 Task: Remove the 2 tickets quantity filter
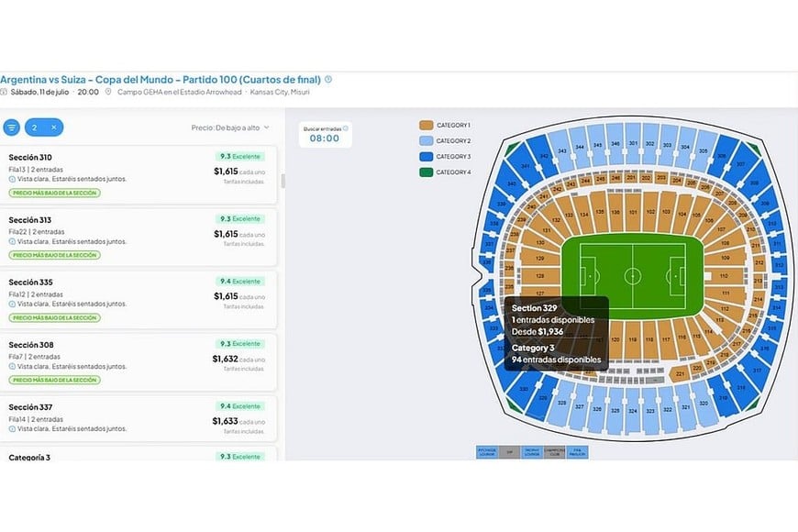click(x=54, y=127)
